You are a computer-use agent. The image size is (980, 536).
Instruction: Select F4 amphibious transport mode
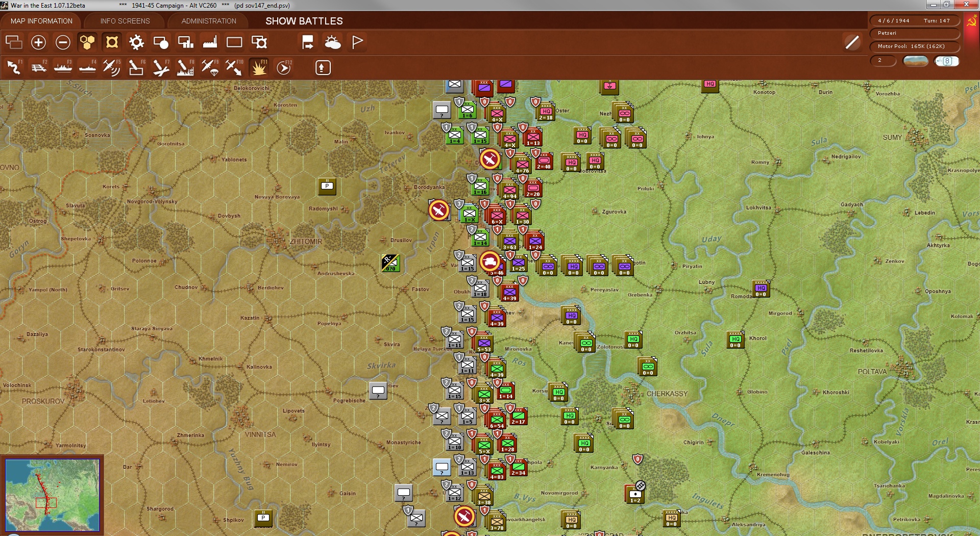click(x=87, y=67)
